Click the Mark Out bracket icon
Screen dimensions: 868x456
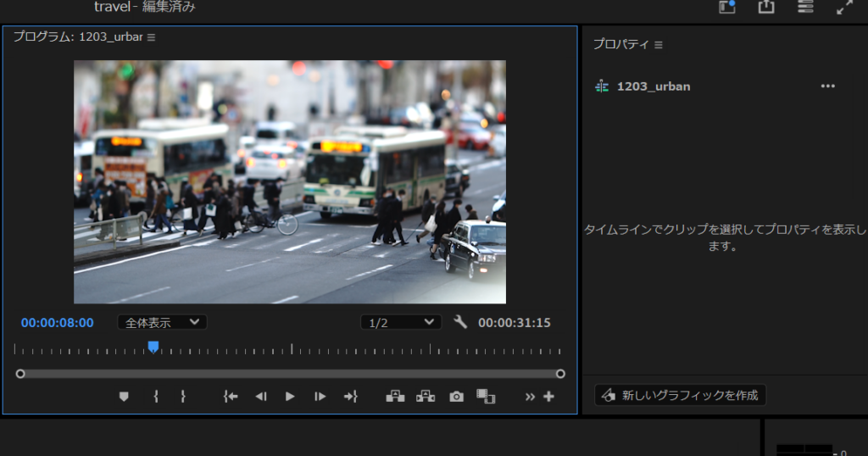(x=182, y=396)
